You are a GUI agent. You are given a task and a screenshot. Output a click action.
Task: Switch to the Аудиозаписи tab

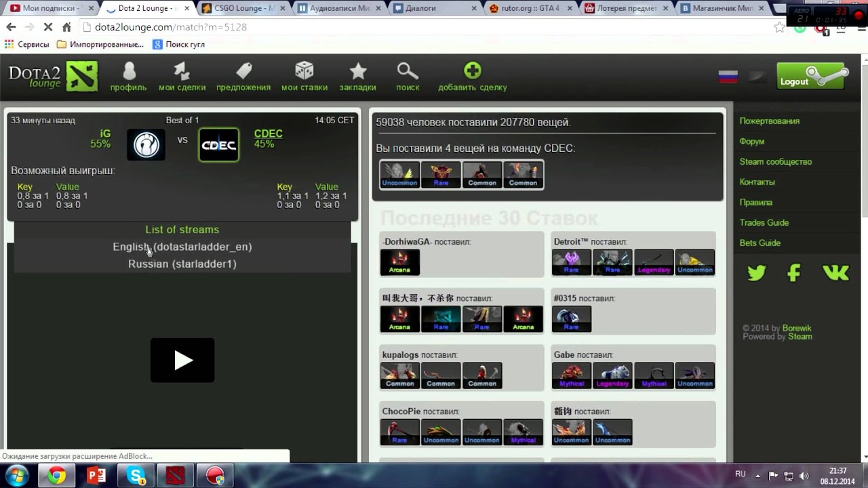tap(339, 9)
